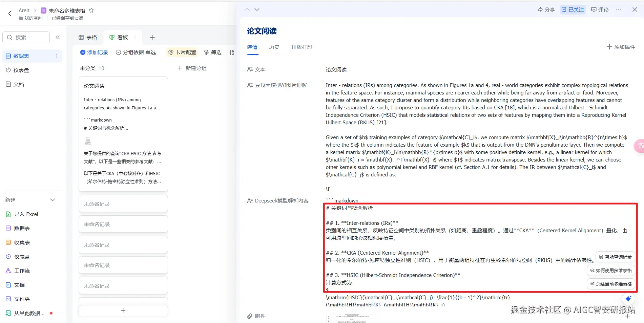Select the 看板 view tab
Viewport: 644px width, 323px height.
119,37
